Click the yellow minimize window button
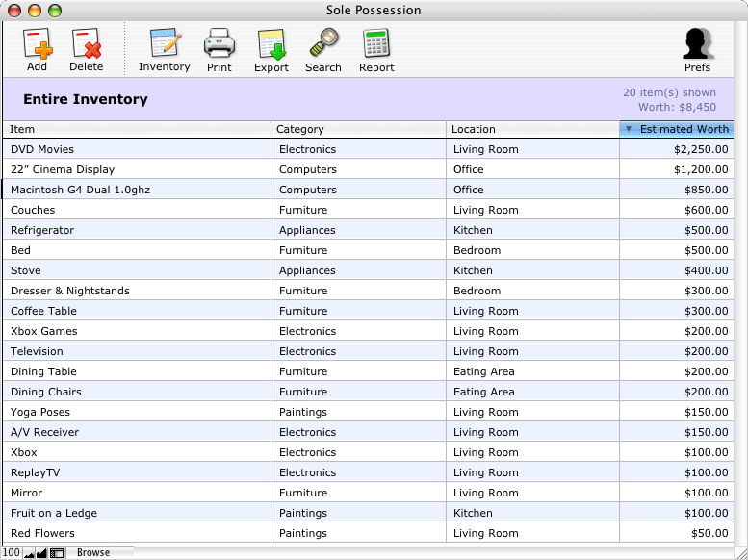This screenshot has height=560, width=748. [x=35, y=11]
